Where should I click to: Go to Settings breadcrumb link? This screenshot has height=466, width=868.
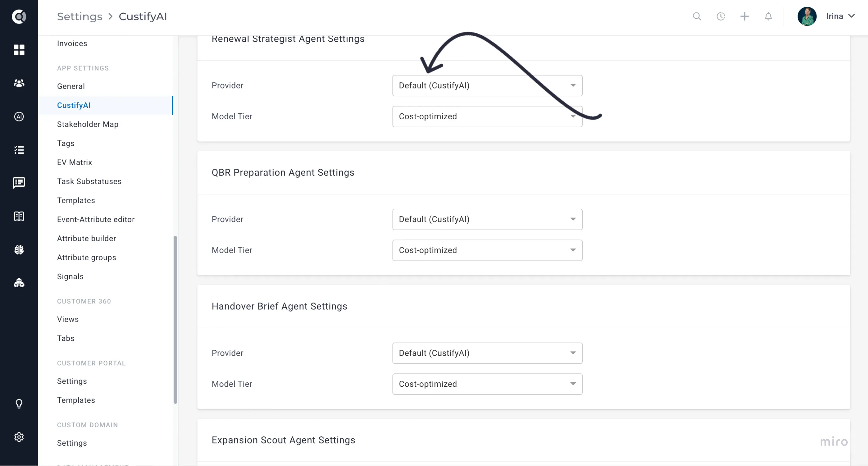80,17
